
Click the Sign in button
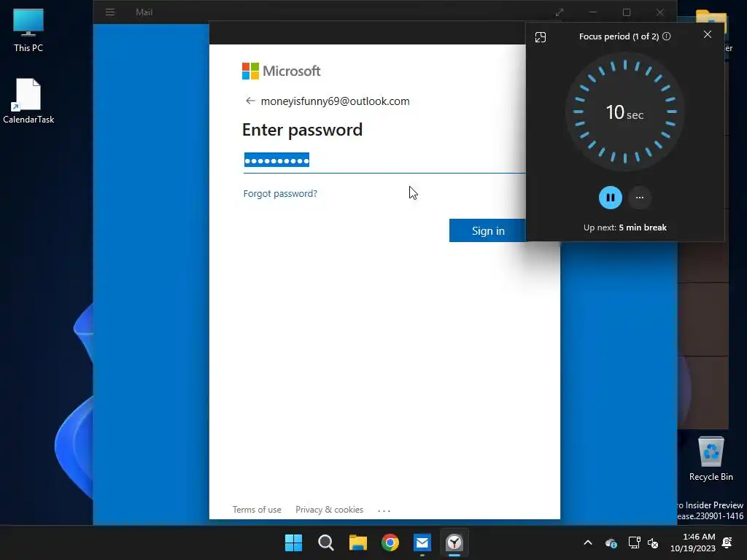pyautogui.click(x=488, y=230)
